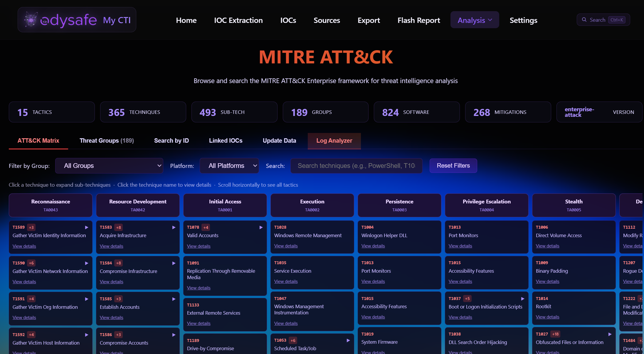Open Flash Report
This screenshot has height=354, width=644.
click(x=418, y=20)
